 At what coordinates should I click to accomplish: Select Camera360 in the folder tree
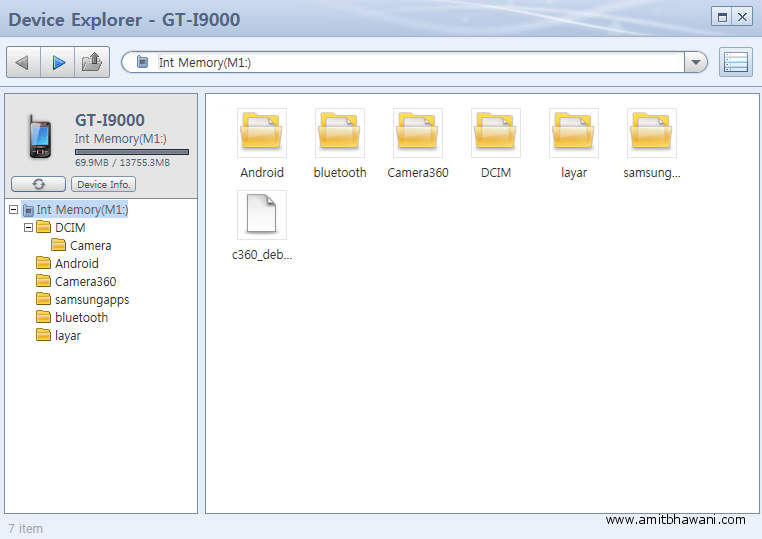(76, 281)
